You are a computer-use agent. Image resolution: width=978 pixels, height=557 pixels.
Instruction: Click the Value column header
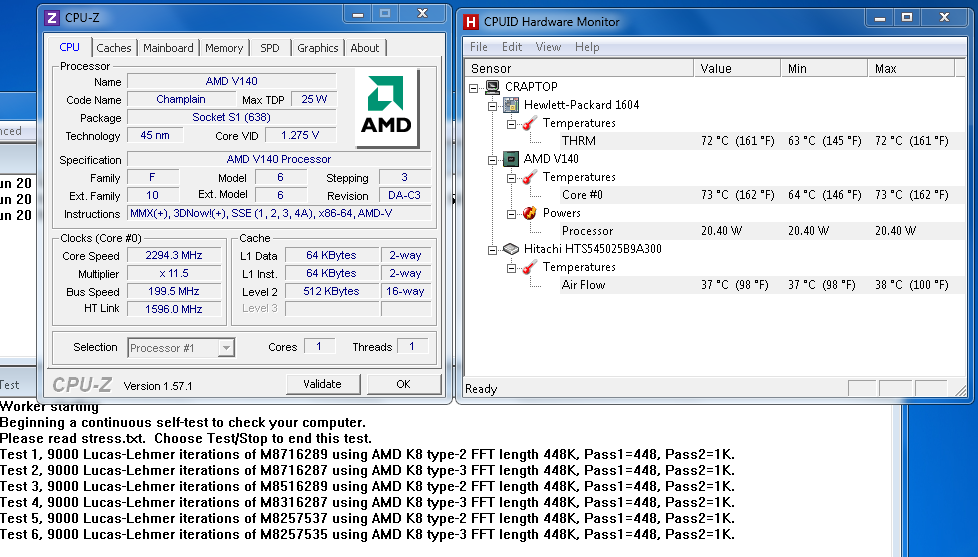(x=737, y=69)
